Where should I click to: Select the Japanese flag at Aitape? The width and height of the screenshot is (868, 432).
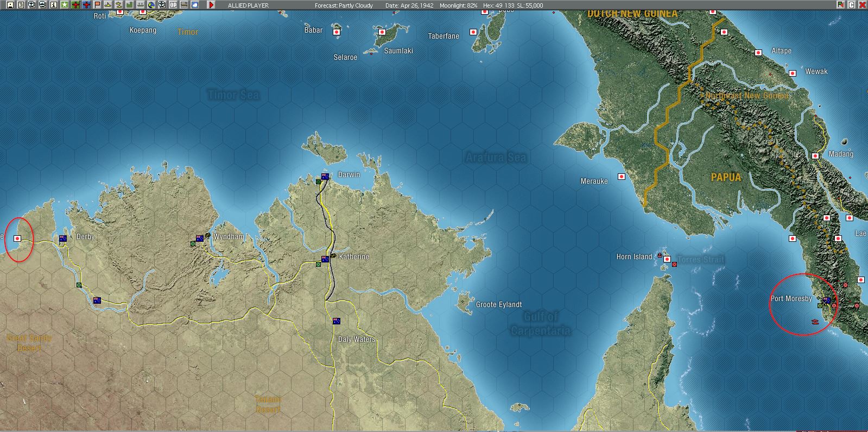point(758,53)
